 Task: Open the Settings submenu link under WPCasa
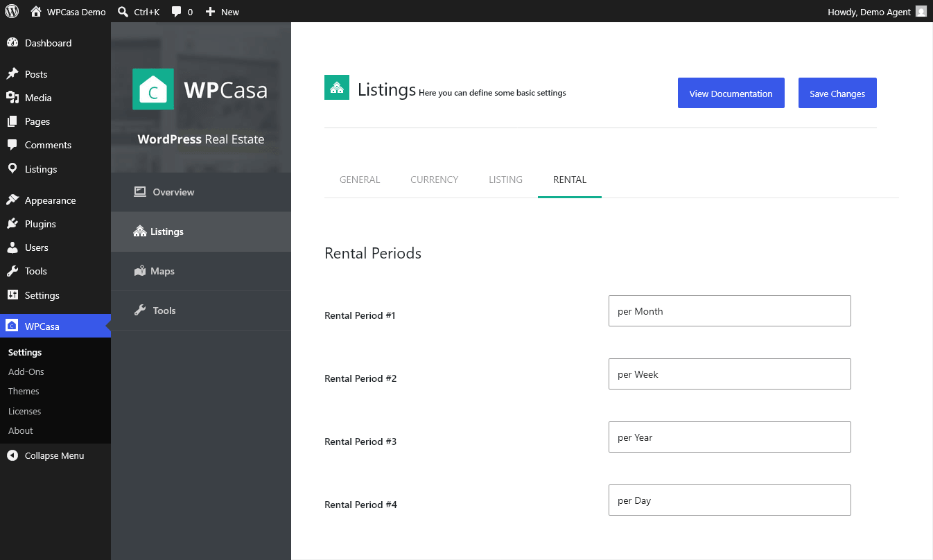(25, 352)
